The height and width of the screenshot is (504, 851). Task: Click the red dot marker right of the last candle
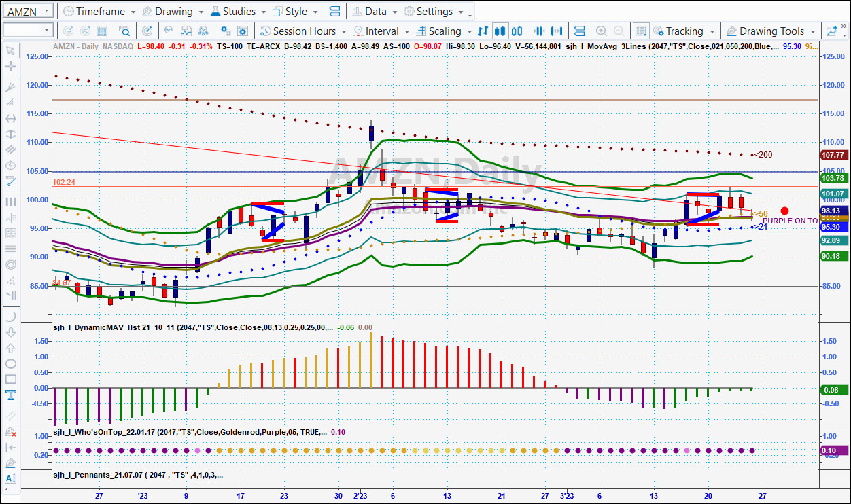(785, 211)
